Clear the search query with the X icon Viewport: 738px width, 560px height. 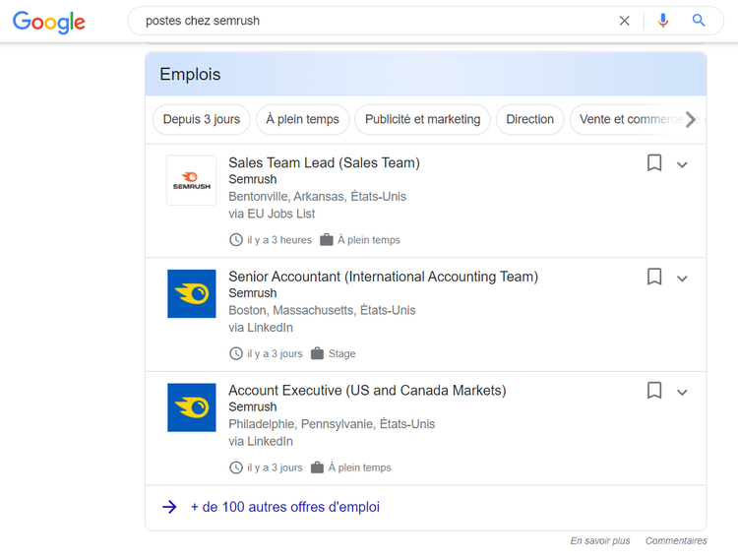[x=624, y=21]
